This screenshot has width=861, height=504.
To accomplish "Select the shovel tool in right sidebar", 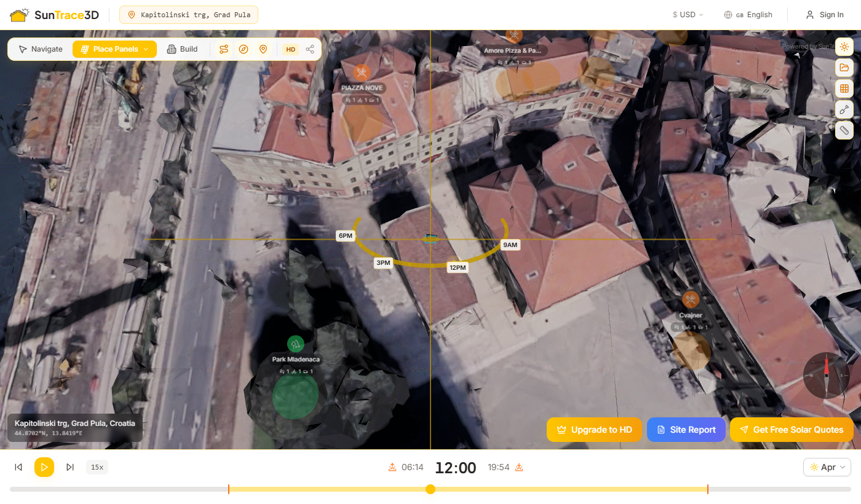I will [844, 109].
